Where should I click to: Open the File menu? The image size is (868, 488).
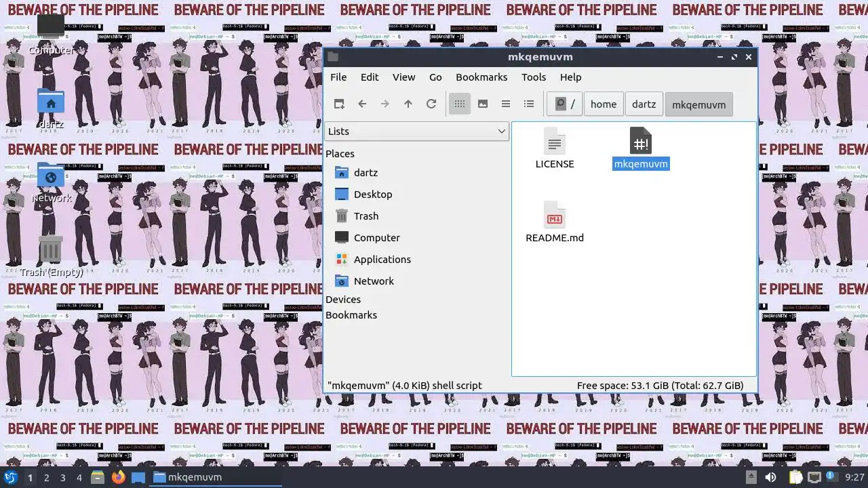coord(338,77)
